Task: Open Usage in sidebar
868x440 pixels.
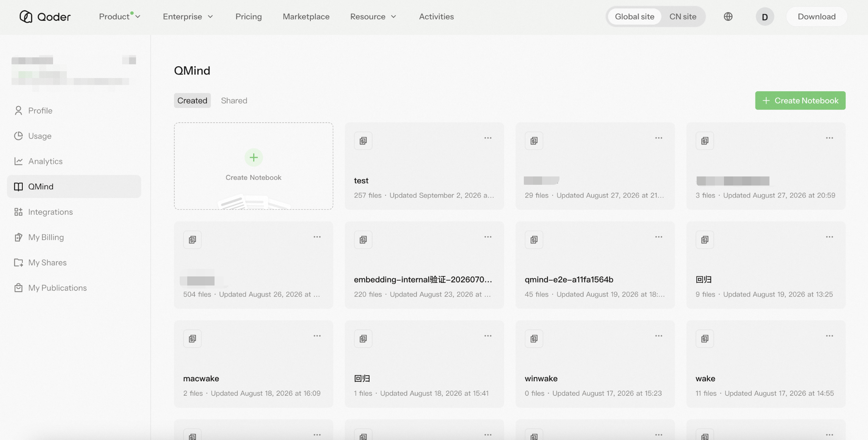Action: (x=74, y=136)
